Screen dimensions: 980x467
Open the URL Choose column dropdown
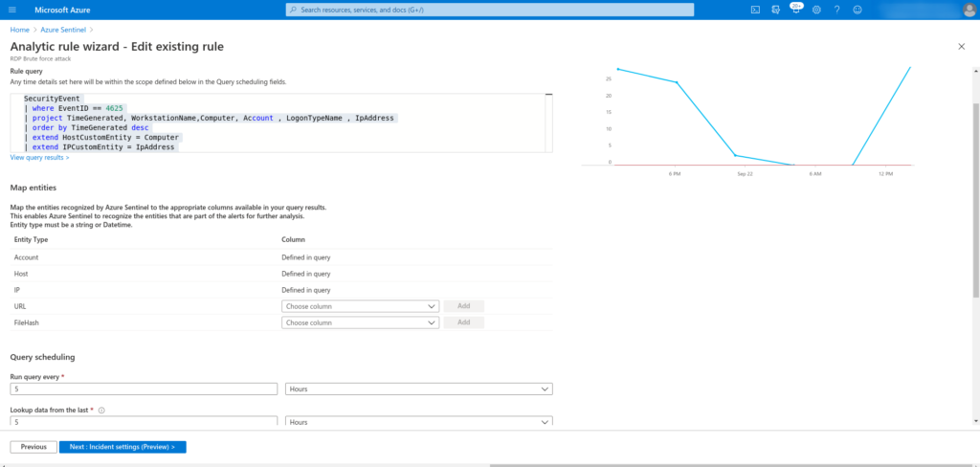click(360, 306)
